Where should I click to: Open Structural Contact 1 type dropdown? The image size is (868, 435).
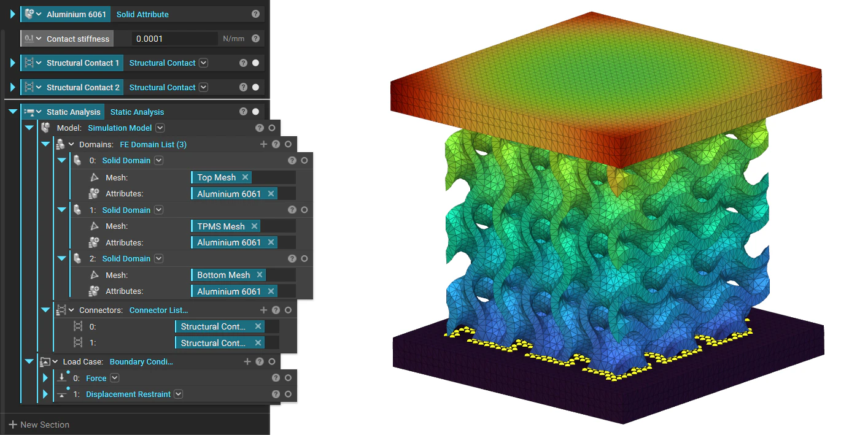click(x=204, y=63)
